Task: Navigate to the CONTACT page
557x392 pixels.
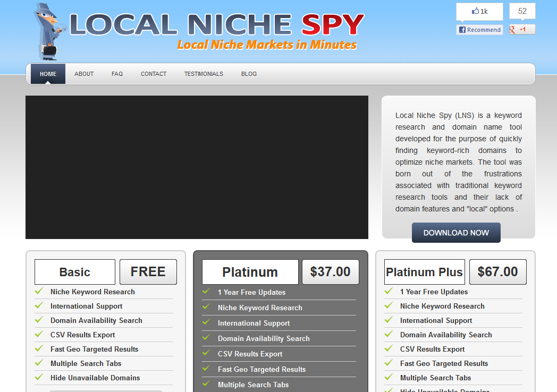Action: pos(154,74)
